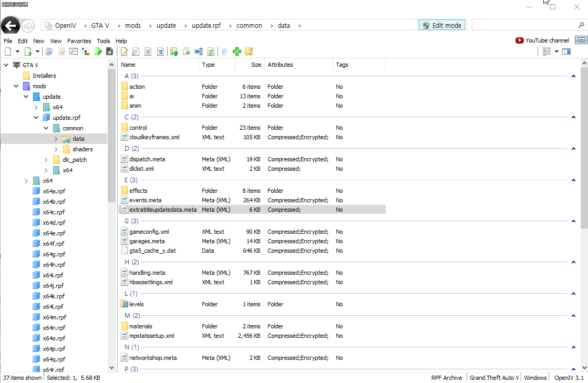Screen dimensions: 588x383
Task: Click update.rpf in the address breadcrumb
Action: click(207, 26)
